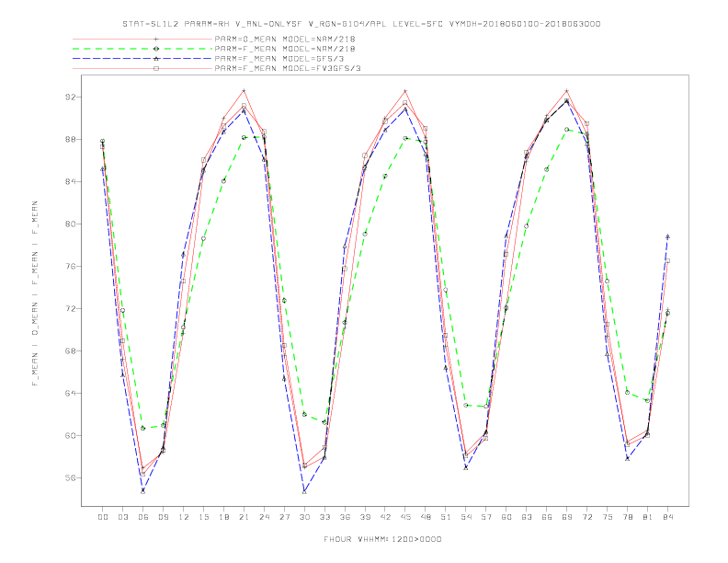
Task: Select legend entry PARM=F_MEAN MODEL=GFS/3
Action: click(279, 59)
